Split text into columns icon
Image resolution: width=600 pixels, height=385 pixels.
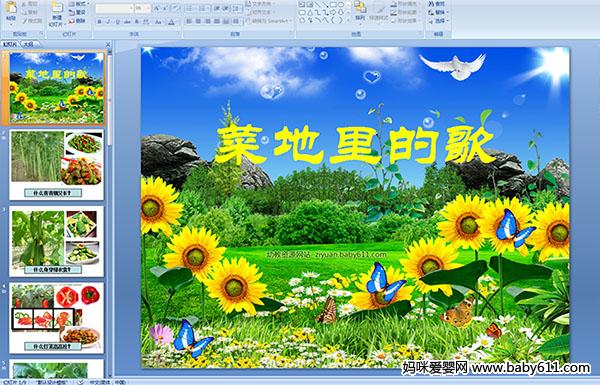pos(236,21)
